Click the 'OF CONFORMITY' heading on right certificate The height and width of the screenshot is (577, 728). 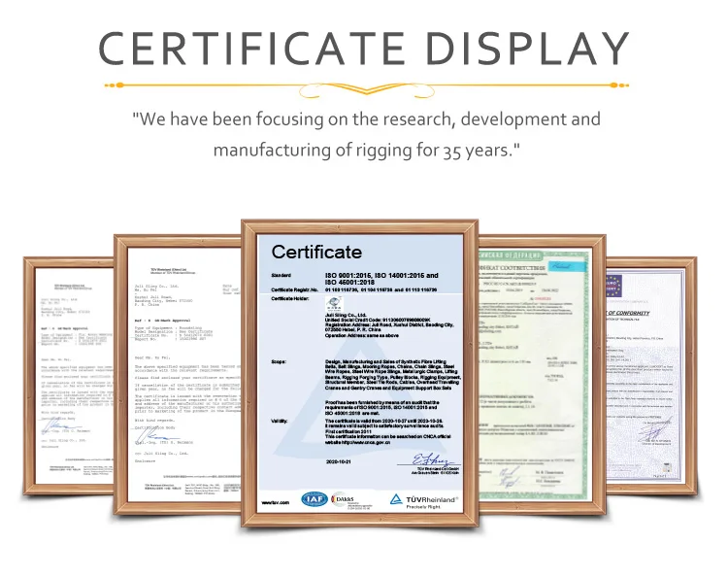(x=629, y=313)
